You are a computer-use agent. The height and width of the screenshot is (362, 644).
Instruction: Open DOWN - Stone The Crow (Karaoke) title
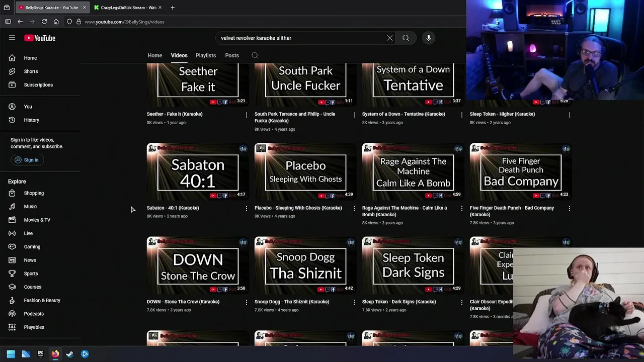tap(183, 302)
